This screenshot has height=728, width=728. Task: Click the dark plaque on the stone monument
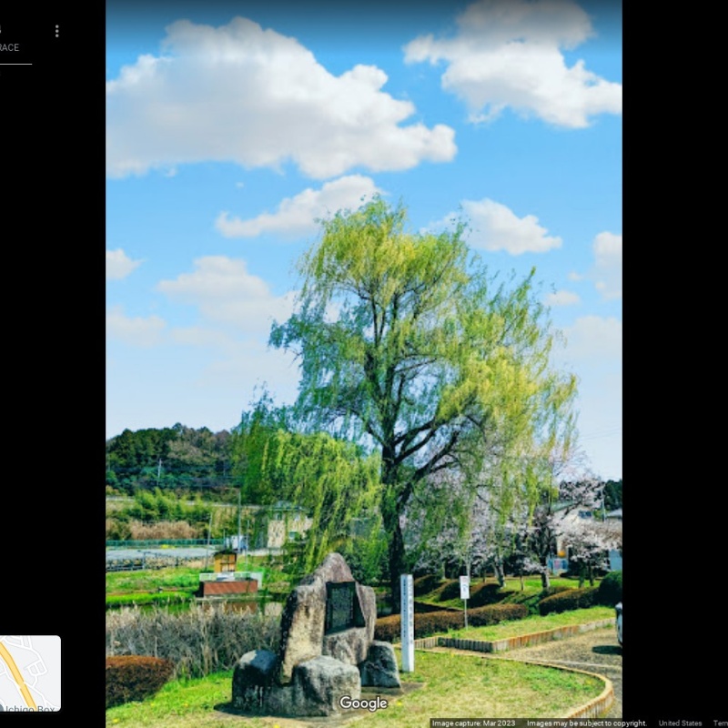(340, 607)
